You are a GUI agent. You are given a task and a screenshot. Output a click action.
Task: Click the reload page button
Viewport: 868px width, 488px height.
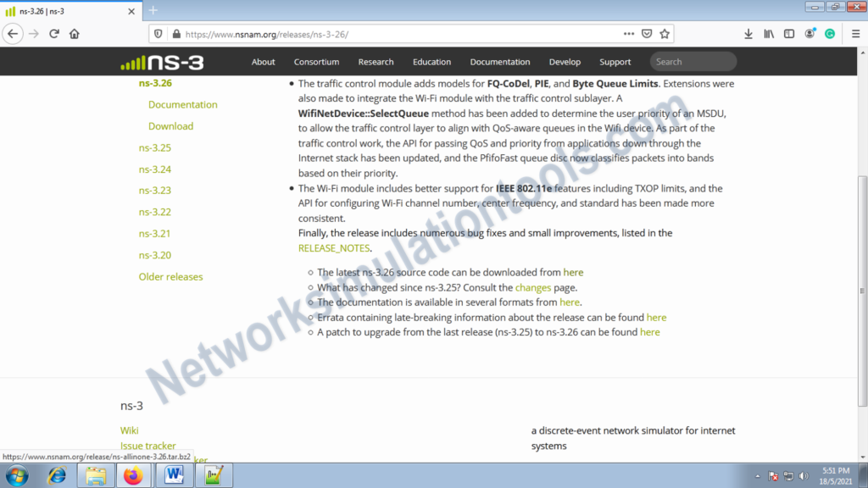(x=53, y=33)
